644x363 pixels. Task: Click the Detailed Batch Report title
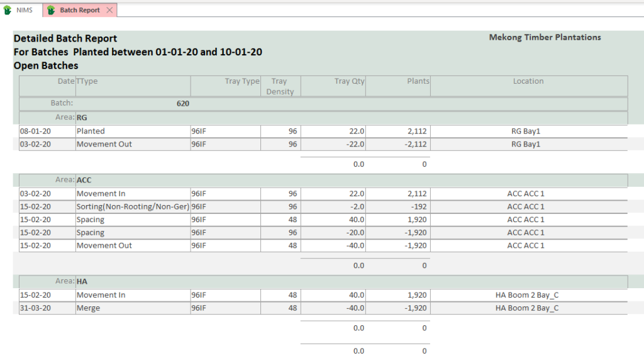click(65, 39)
